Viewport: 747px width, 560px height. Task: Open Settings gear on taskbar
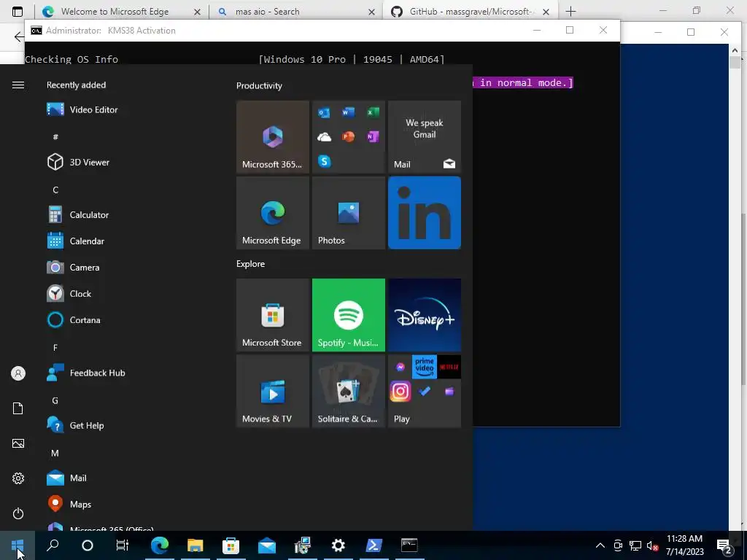pyautogui.click(x=338, y=545)
